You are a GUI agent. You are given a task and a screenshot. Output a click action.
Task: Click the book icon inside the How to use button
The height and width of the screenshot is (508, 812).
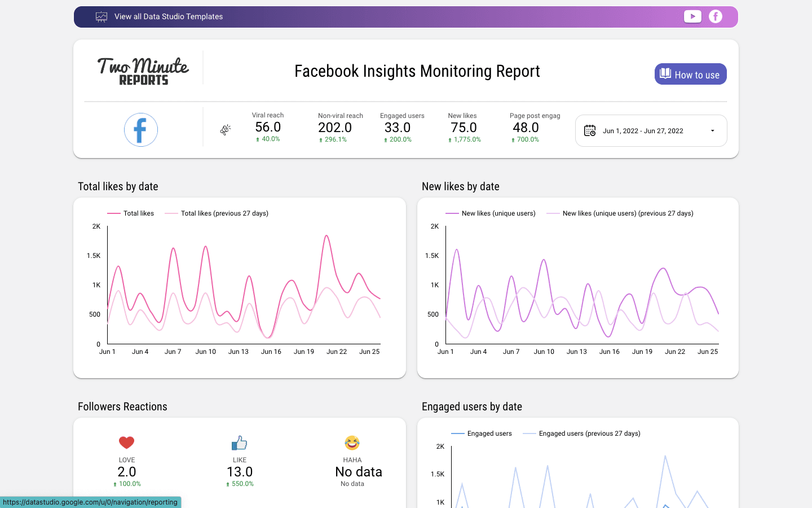(665, 73)
